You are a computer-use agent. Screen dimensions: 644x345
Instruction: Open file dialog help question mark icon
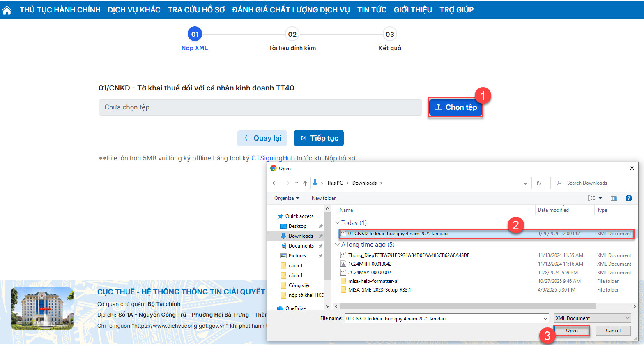(x=628, y=198)
